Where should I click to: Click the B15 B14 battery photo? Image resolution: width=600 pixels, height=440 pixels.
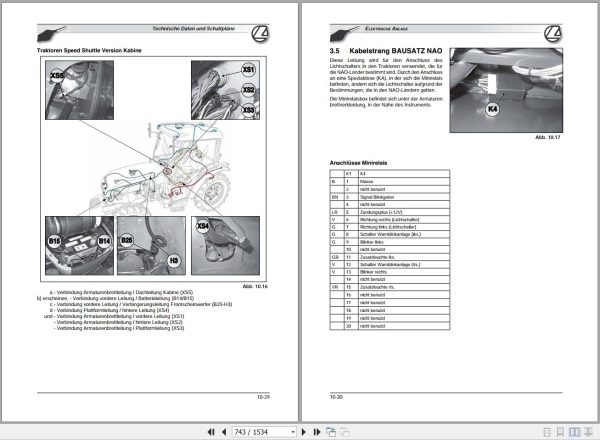(x=80, y=246)
